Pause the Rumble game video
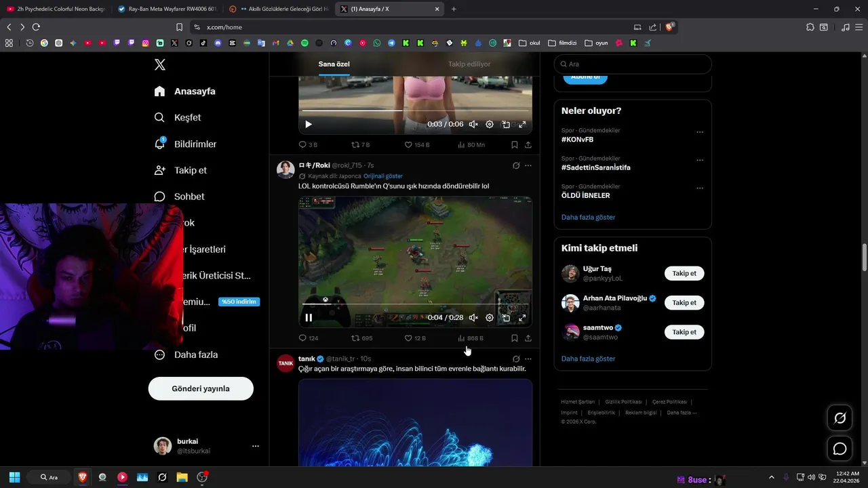The height and width of the screenshot is (488, 868). (309, 317)
